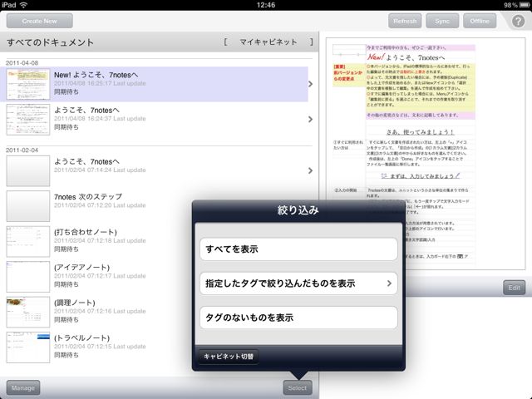Click the Edit button in preview pane
The image size is (532, 399).
pos(514,288)
